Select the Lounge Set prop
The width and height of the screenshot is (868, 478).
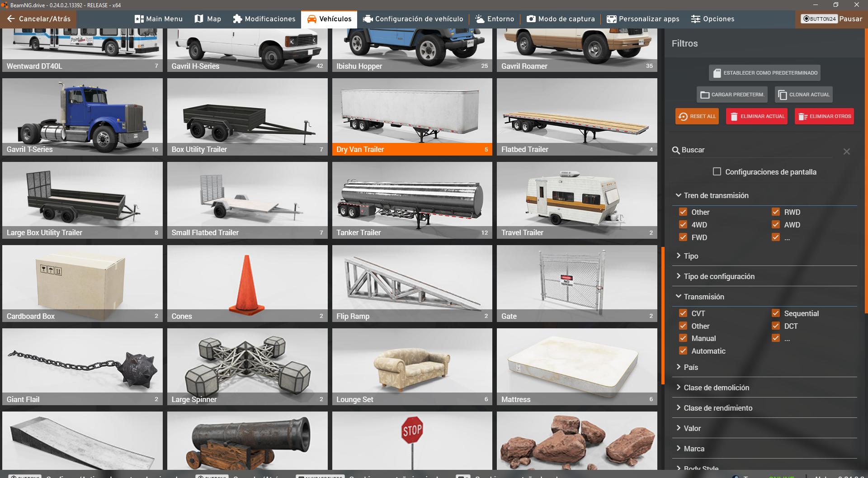[412, 367]
